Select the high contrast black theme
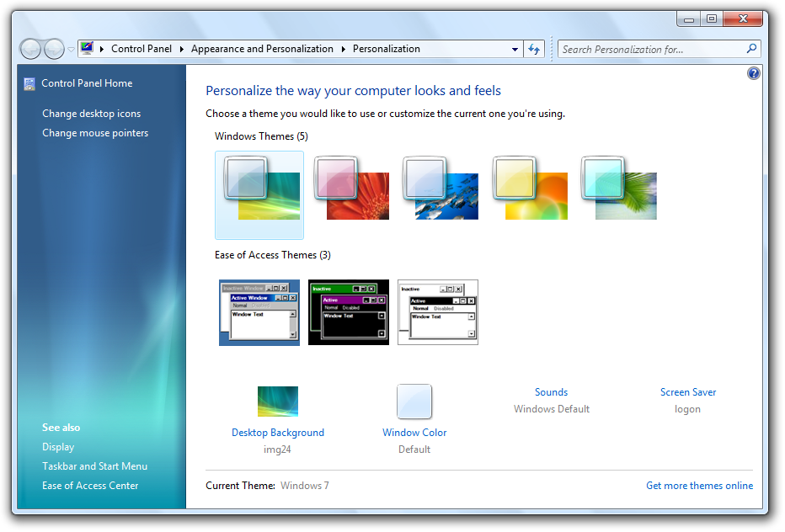785x532 pixels. [x=349, y=313]
